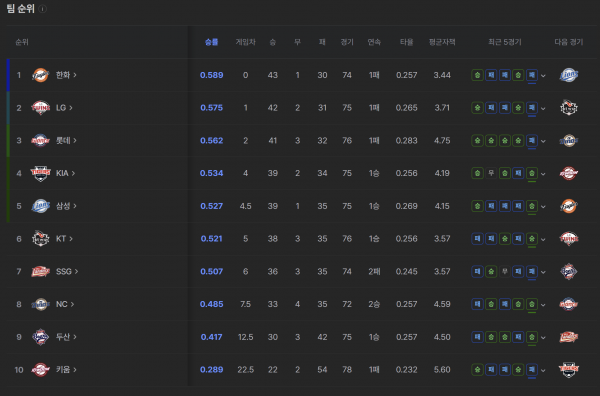Expand recent 5 games chevron for KIA

tap(543, 174)
